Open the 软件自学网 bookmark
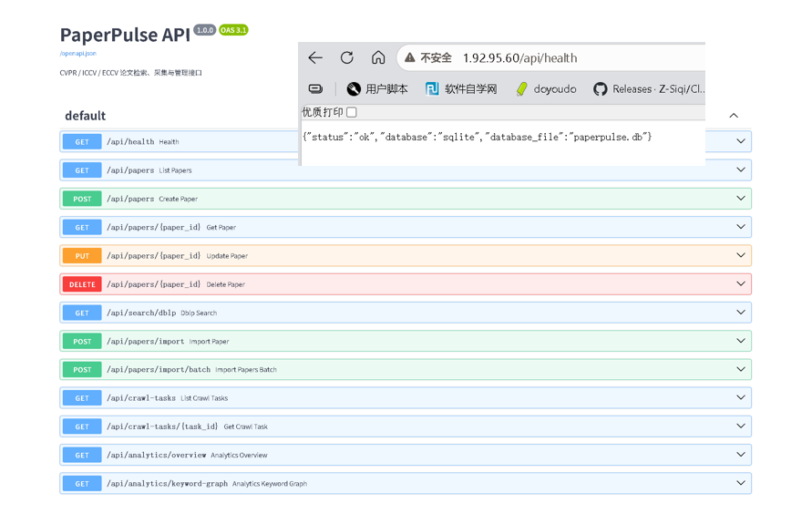 click(461, 89)
